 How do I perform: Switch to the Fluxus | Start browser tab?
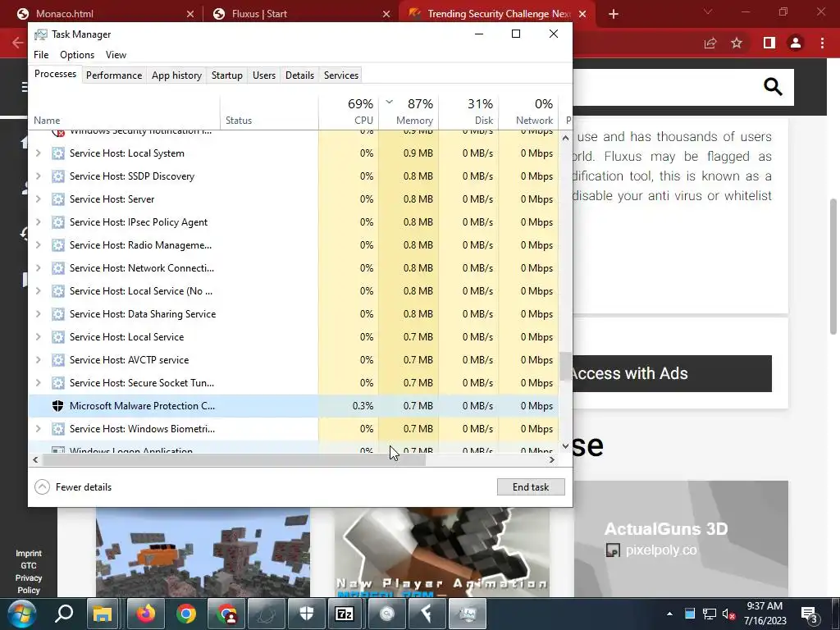point(301,14)
